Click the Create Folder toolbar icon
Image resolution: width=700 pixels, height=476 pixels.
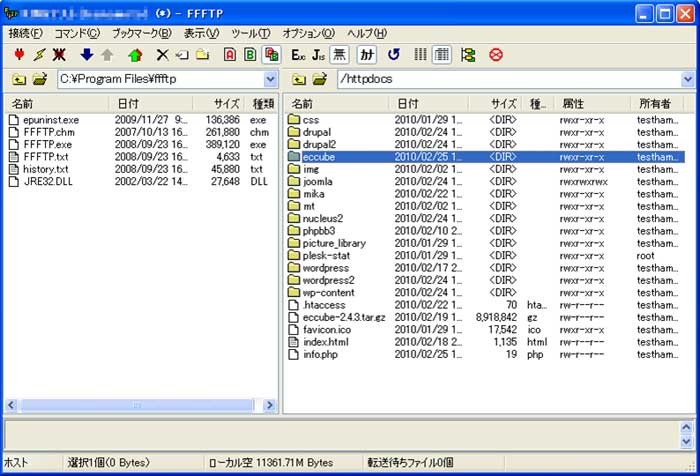tap(203, 54)
